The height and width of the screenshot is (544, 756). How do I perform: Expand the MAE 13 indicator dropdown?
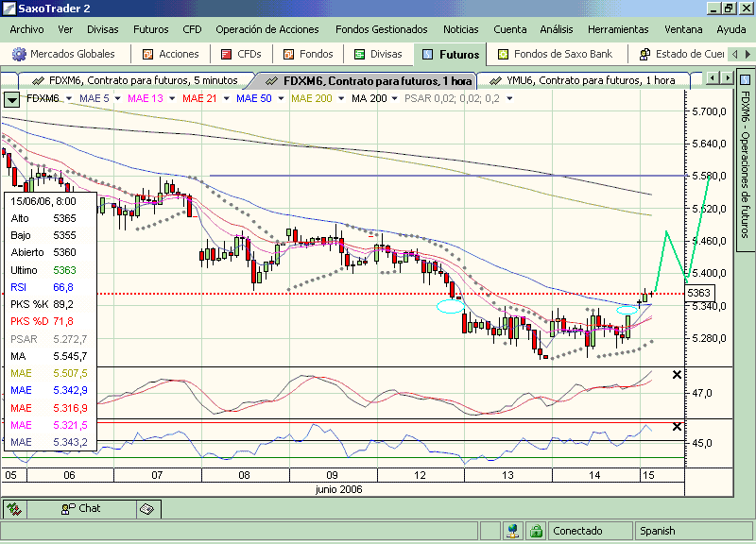tap(172, 99)
